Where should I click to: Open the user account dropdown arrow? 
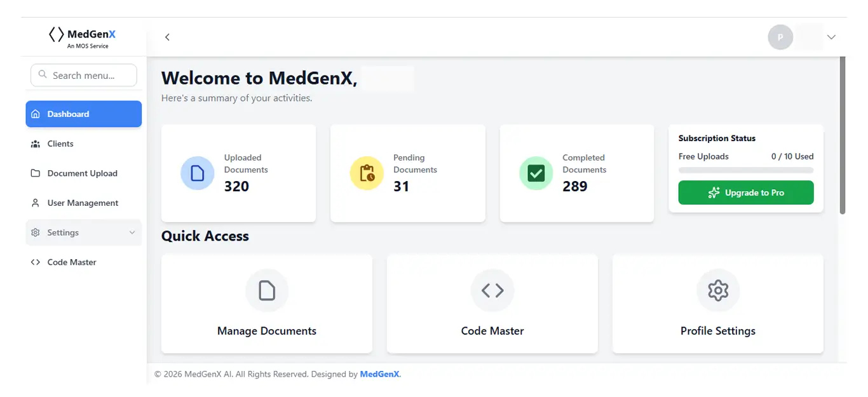(x=831, y=37)
